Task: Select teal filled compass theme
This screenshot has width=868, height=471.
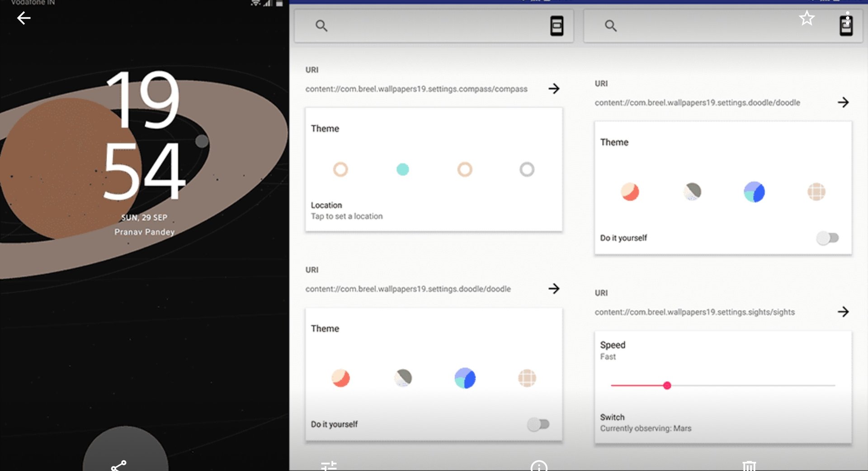Action: (x=402, y=169)
